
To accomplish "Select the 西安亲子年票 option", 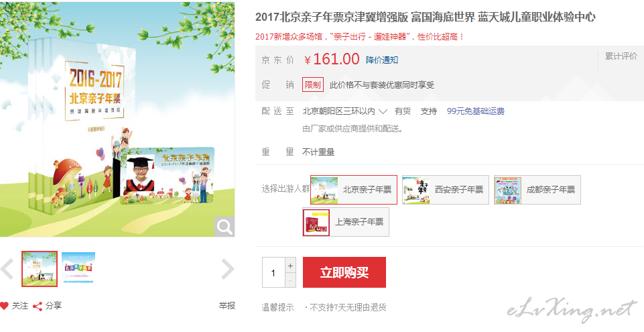I will click(x=446, y=190).
